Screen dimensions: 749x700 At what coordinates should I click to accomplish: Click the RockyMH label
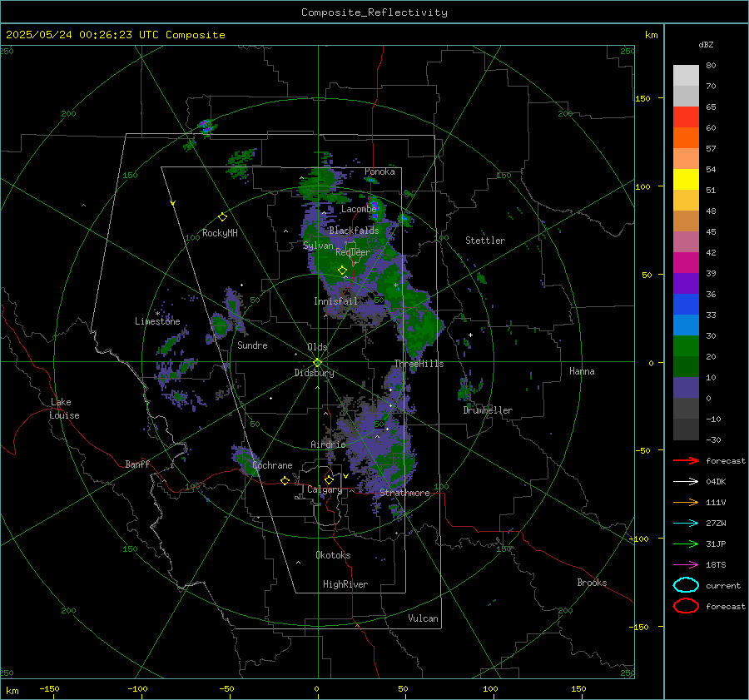pyautogui.click(x=220, y=233)
